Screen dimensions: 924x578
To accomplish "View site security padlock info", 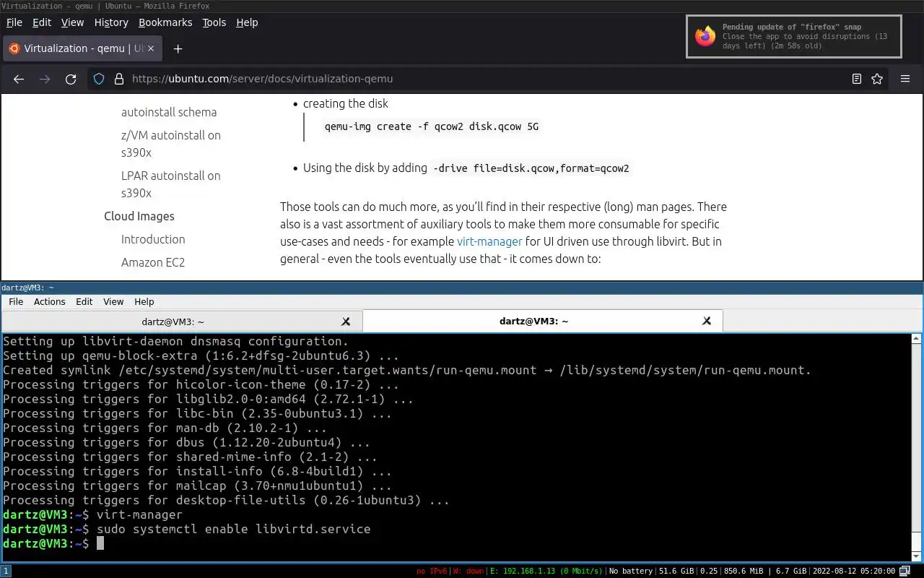I will (x=119, y=79).
